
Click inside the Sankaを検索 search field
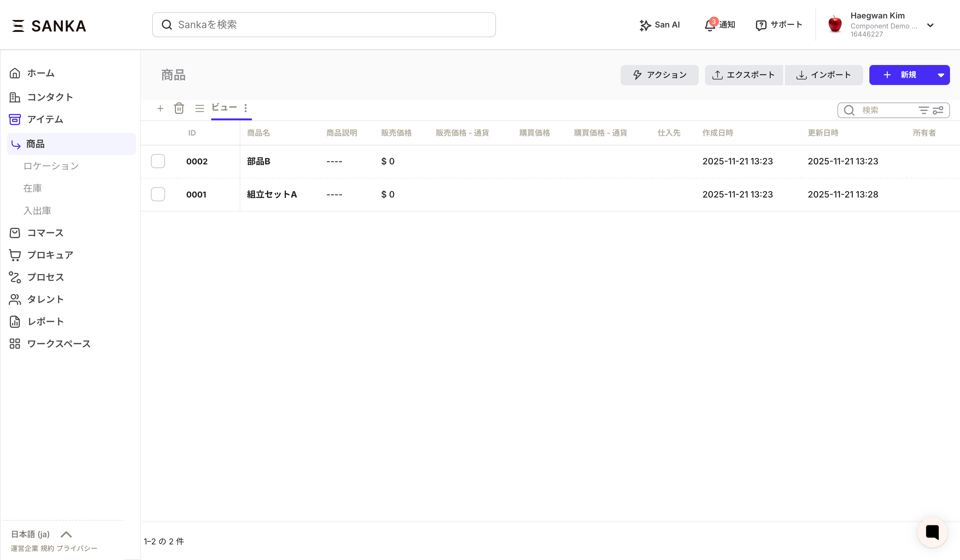point(323,24)
